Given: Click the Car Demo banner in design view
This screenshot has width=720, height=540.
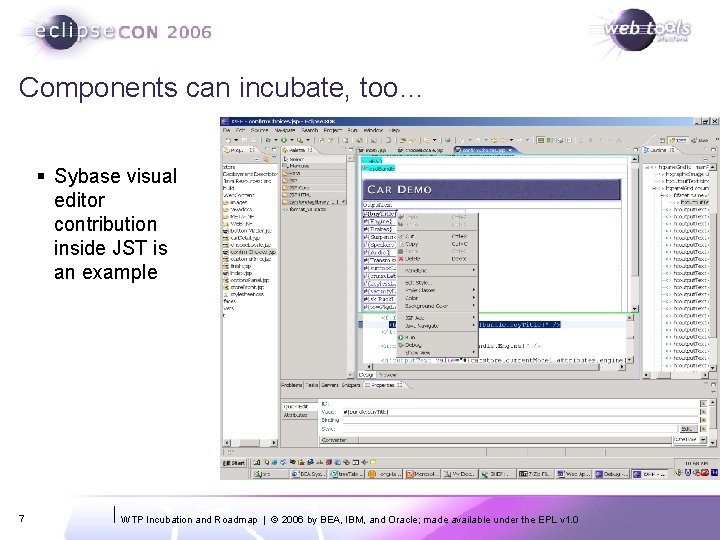Looking at the screenshot, I should point(491,189).
